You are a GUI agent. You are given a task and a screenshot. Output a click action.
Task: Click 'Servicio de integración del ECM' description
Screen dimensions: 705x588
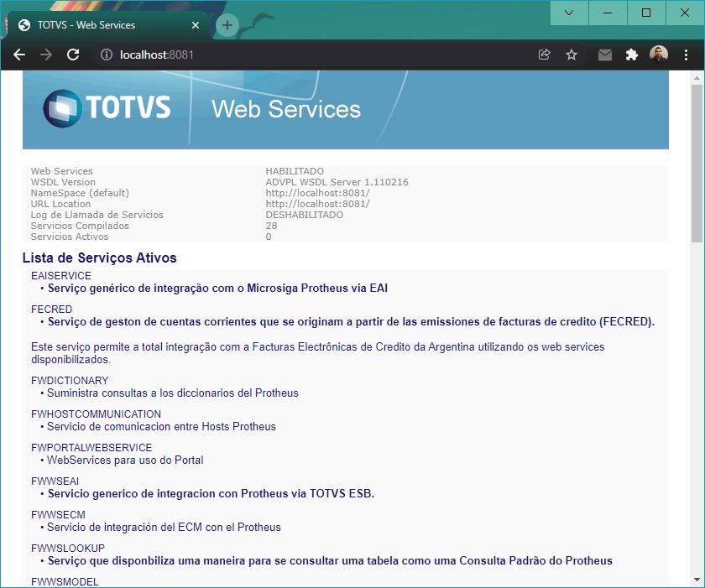point(164,527)
